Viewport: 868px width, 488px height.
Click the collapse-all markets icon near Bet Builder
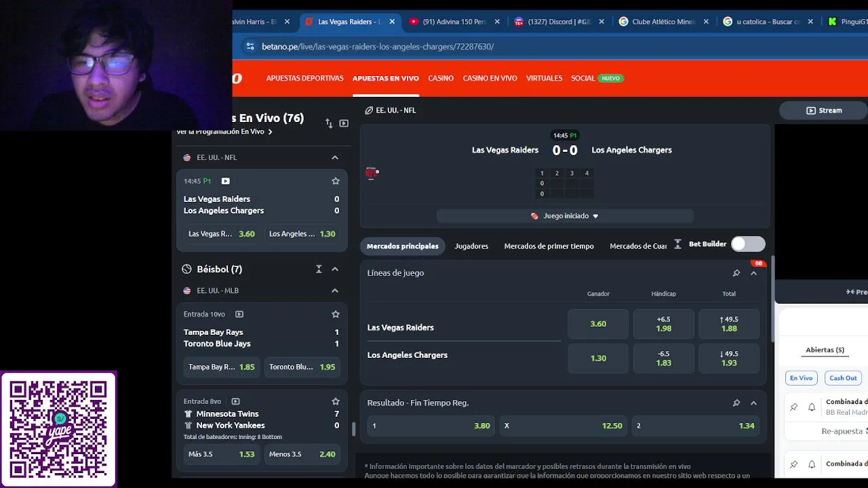tap(677, 244)
